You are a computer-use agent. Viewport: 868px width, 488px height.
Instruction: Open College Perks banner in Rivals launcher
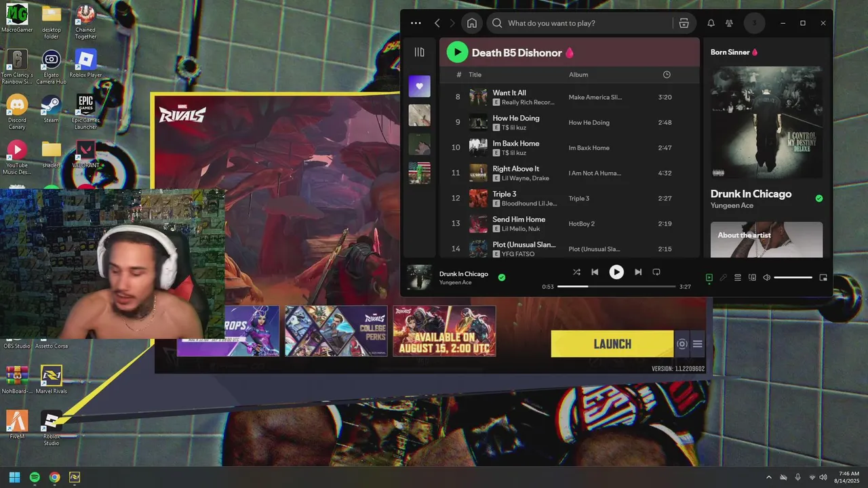tap(336, 331)
